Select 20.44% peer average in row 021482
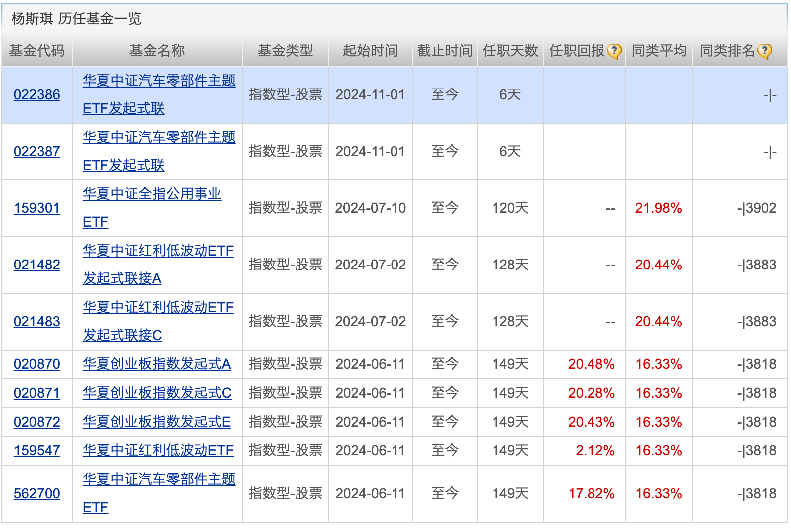Screen dimensions: 791x532 [658, 265]
